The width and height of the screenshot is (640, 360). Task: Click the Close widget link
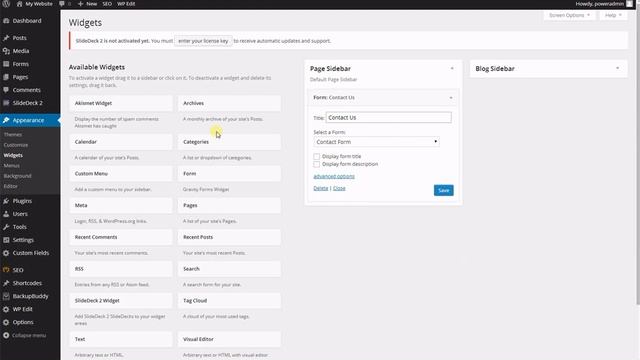(339, 188)
